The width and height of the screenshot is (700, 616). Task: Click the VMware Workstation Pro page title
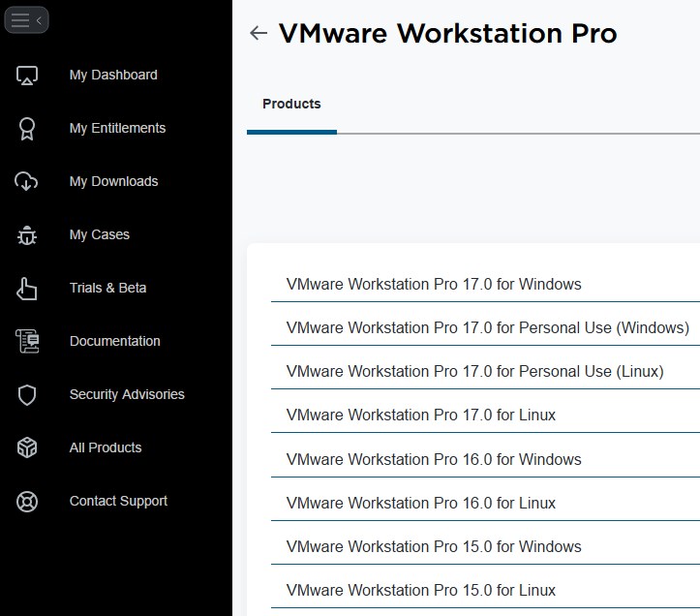tap(447, 34)
